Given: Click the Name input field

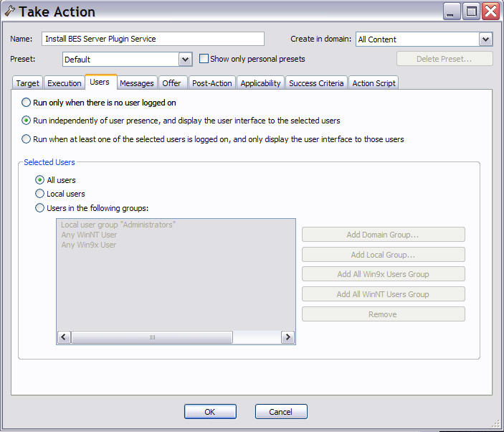Looking at the screenshot, I should 153,39.
